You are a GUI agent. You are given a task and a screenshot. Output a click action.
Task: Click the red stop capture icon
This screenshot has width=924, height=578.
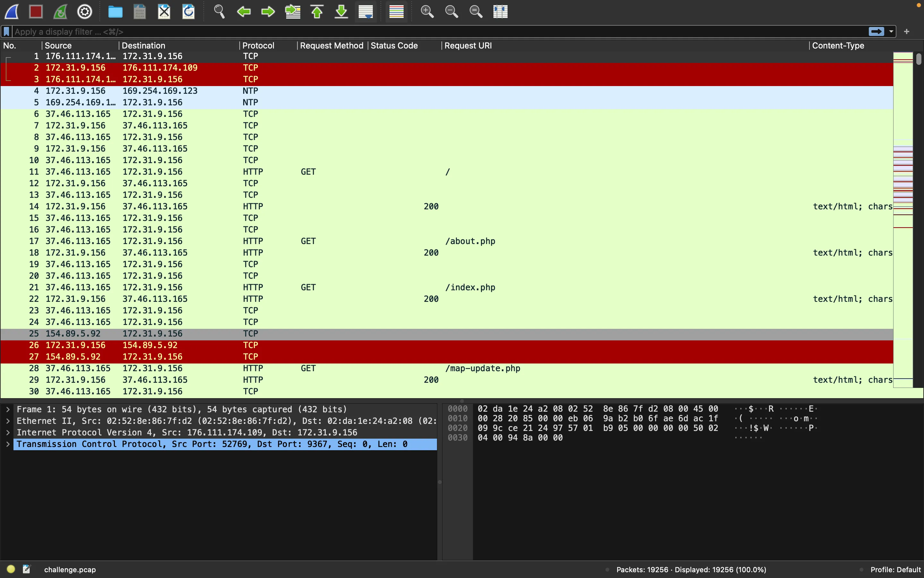(36, 12)
